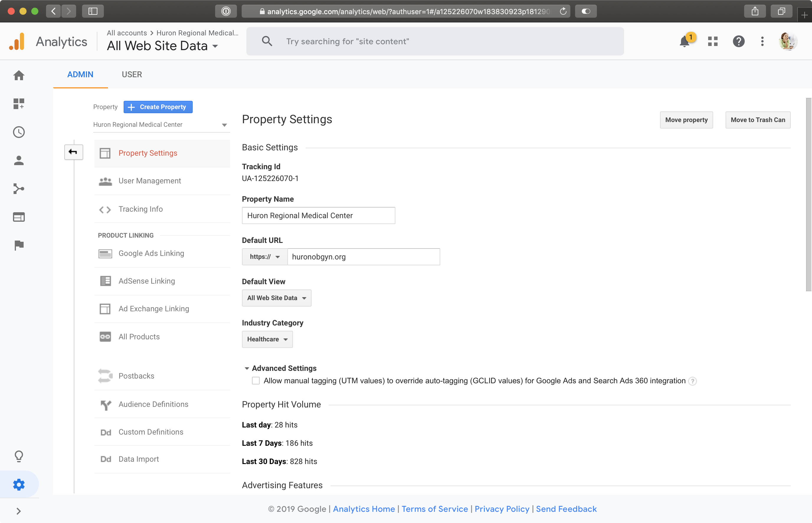This screenshot has width=812, height=523.
Task: Open the All Web Site Data view selector
Action: pyautogui.click(x=163, y=46)
